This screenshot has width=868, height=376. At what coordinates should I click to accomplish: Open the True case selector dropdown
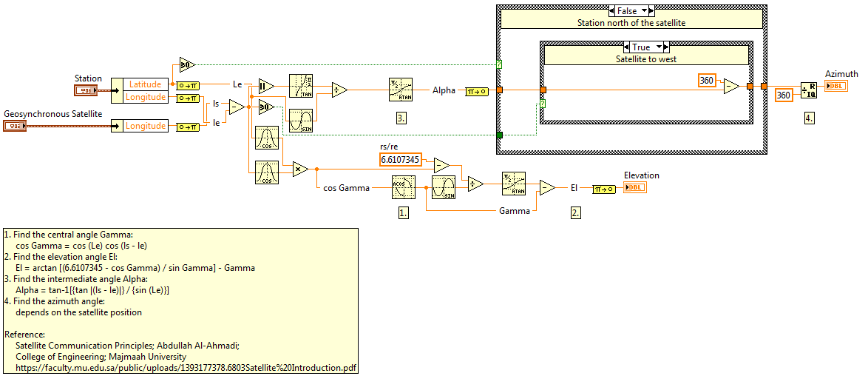(x=657, y=47)
